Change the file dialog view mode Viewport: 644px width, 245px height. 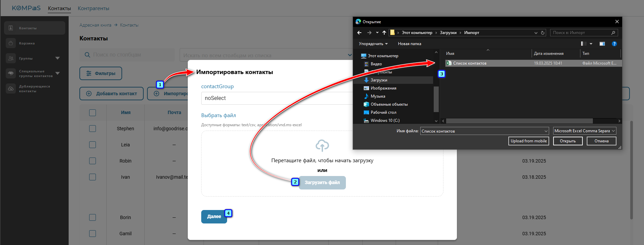coord(584,44)
